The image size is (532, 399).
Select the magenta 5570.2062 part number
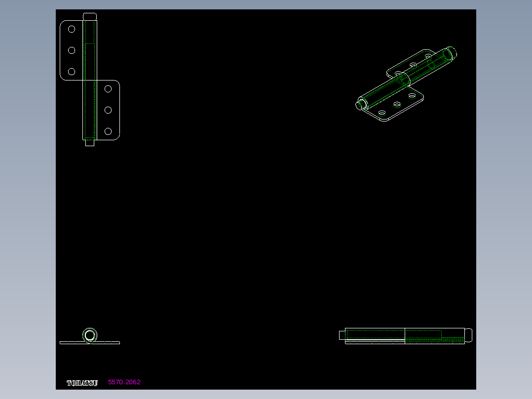(x=124, y=382)
